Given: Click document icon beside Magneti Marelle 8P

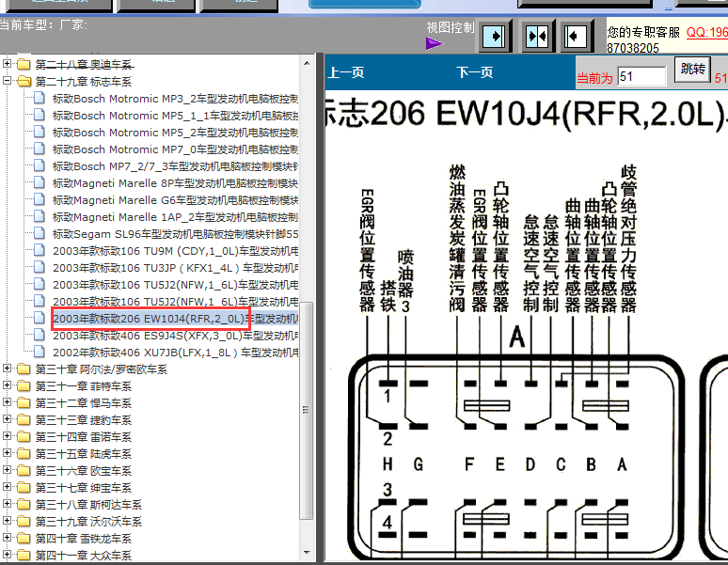Looking at the screenshot, I should [x=40, y=182].
